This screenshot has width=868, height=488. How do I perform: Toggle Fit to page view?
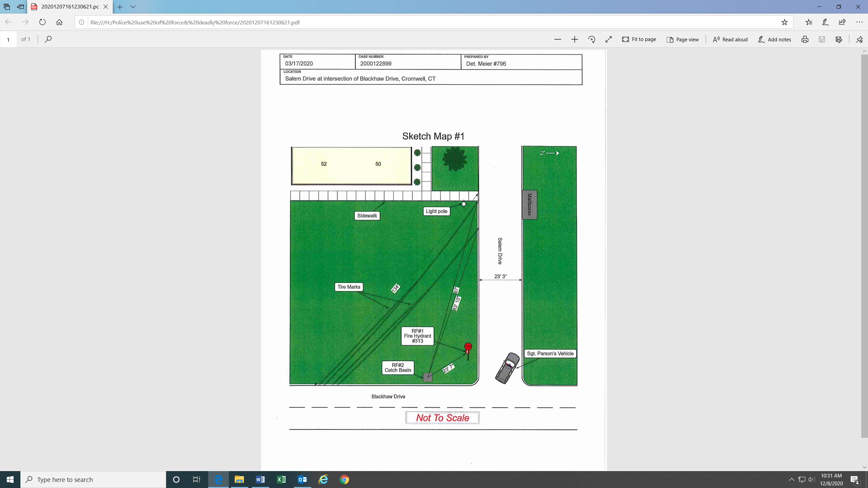639,39
